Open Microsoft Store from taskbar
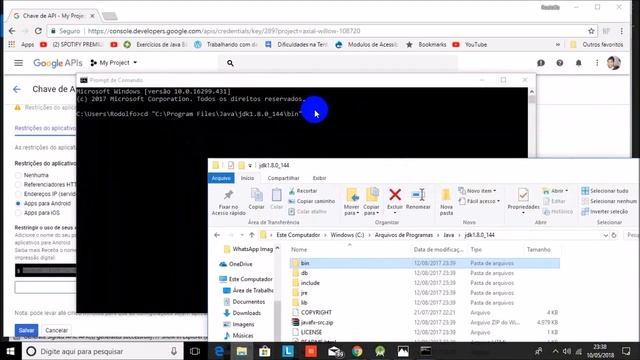The height and width of the screenshot is (360, 640). [264, 351]
